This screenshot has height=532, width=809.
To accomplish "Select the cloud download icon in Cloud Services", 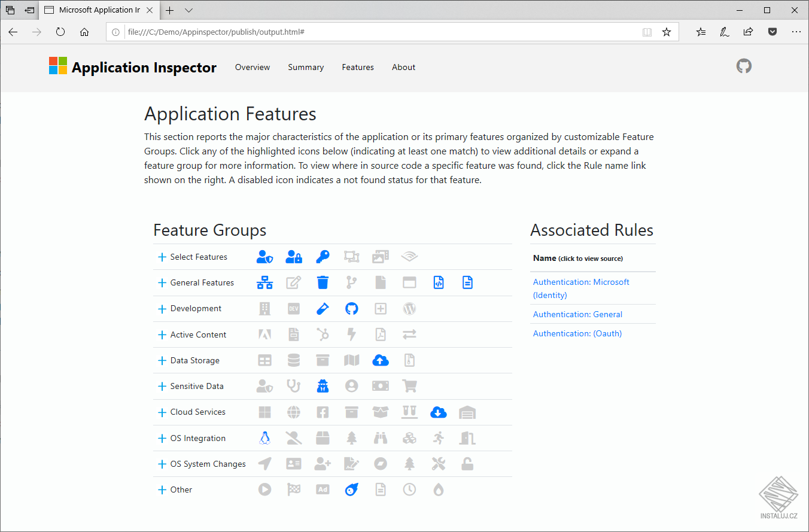I will click(439, 412).
